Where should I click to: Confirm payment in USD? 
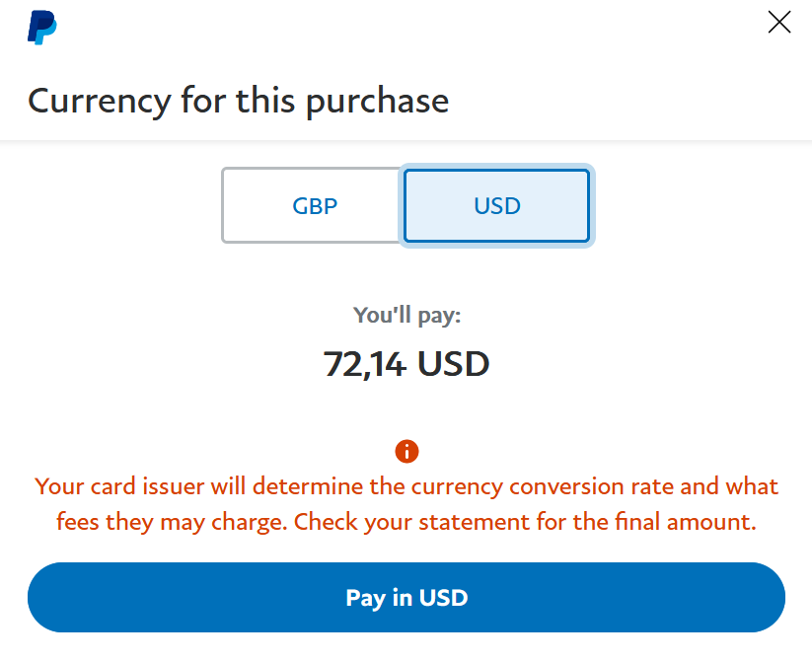[x=406, y=597]
